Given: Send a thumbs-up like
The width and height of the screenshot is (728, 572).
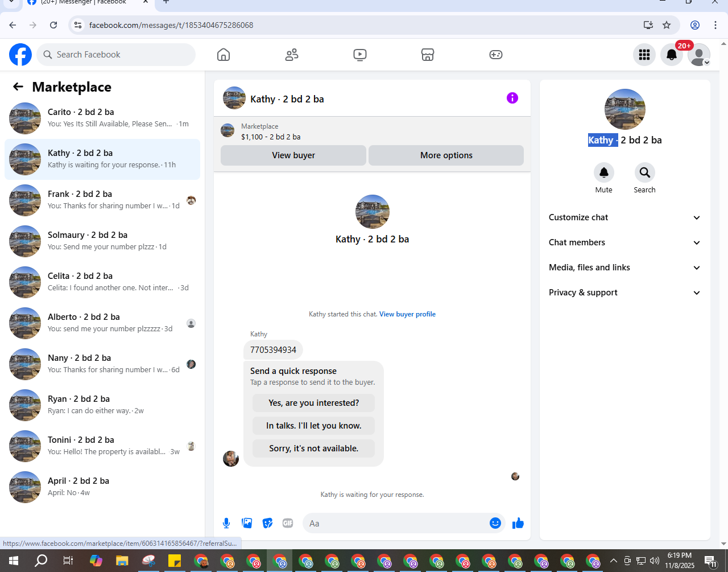Looking at the screenshot, I should [518, 523].
